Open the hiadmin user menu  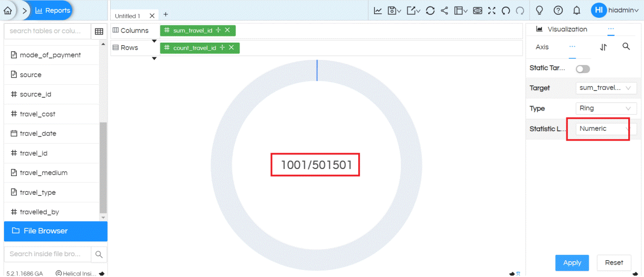[615, 10]
